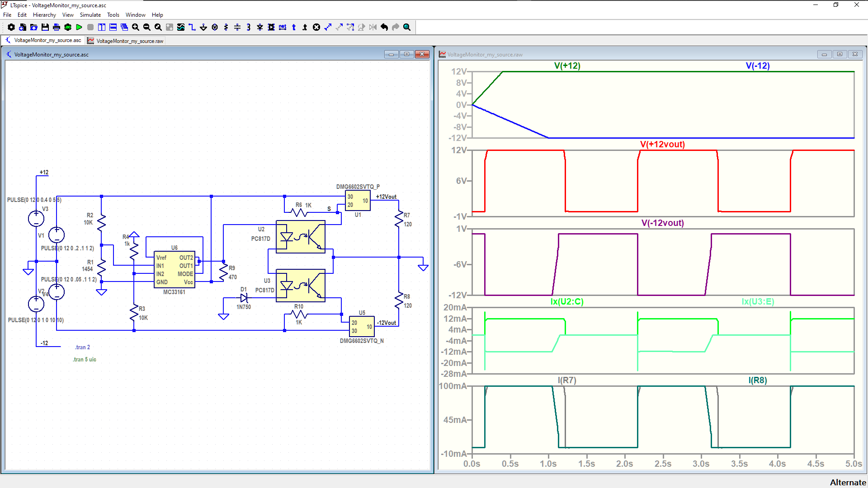This screenshot has height=488, width=868.
Task: Open the Hierarchy menu
Action: pyautogui.click(x=44, y=15)
